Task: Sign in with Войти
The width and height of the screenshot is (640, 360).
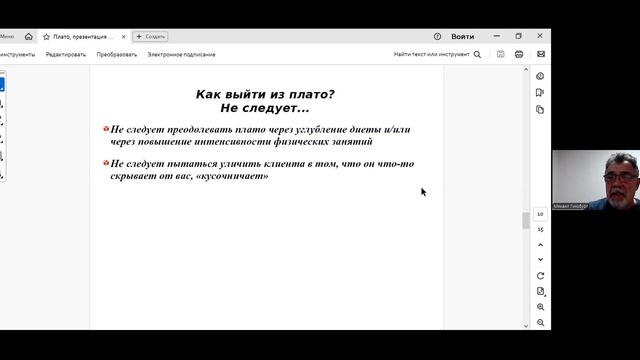Action: tap(462, 37)
